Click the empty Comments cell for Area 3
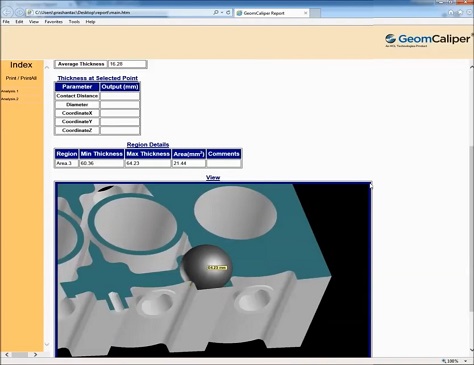Viewport: 474px width, 365px height. point(224,163)
